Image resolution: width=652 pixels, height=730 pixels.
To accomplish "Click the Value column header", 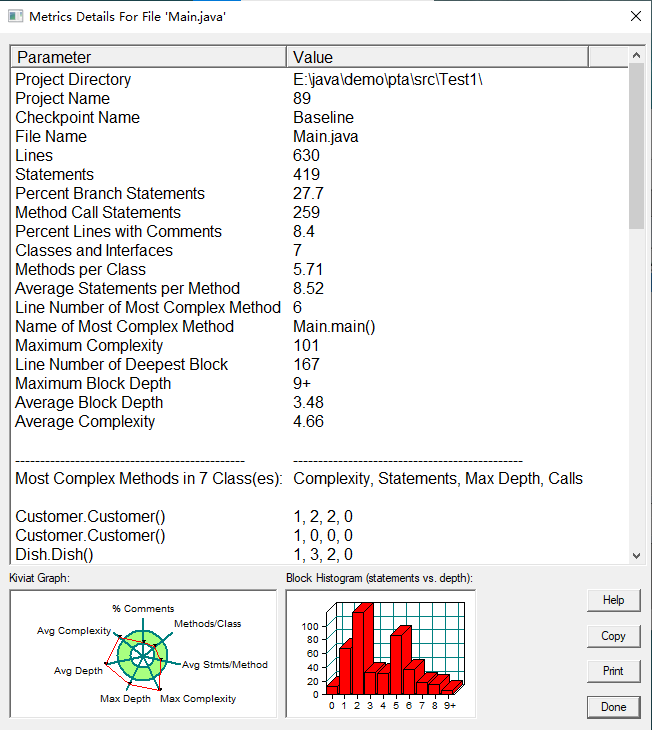I will coord(437,57).
